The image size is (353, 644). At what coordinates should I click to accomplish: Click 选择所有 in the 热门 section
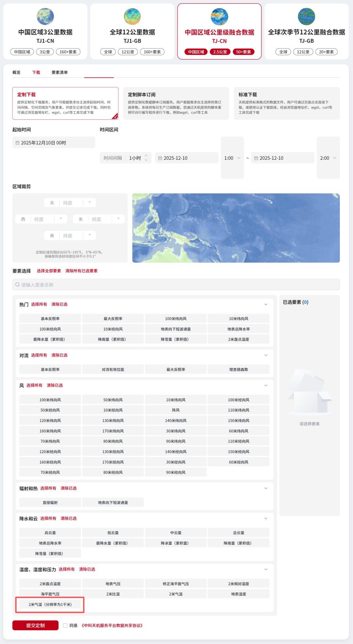tap(39, 304)
